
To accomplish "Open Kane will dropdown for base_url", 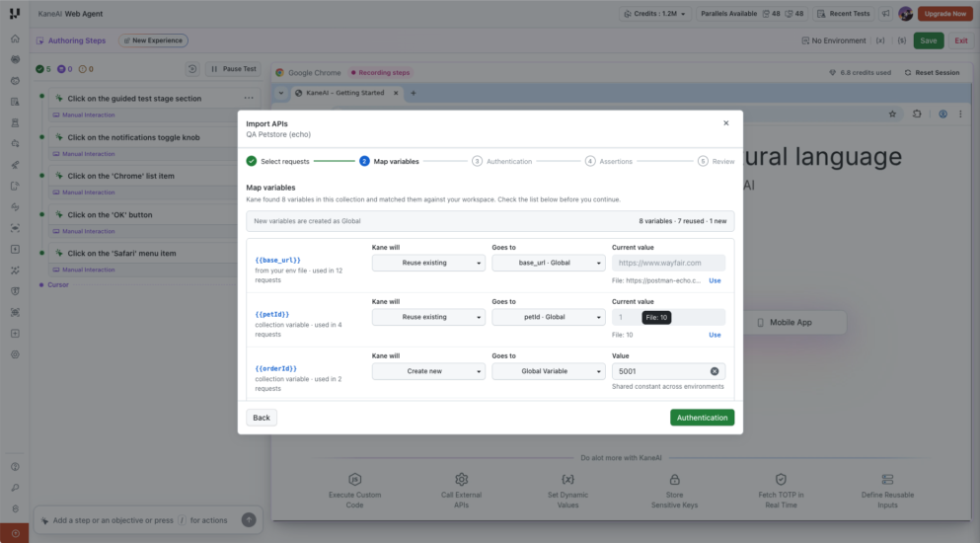I will pyautogui.click(x=428, y=263).
